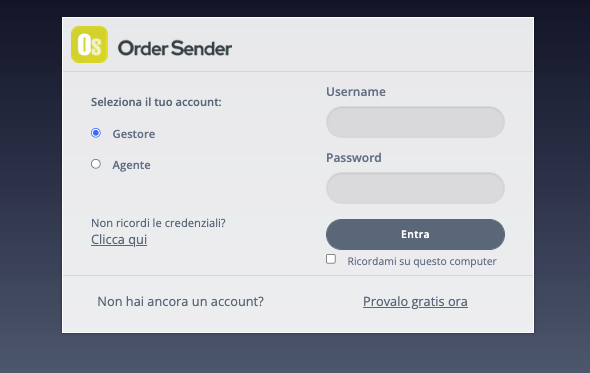This screenshot has height=373, width=590.
Task: Open the Clicca qui credentials recovery link
Action: [119, 239]
